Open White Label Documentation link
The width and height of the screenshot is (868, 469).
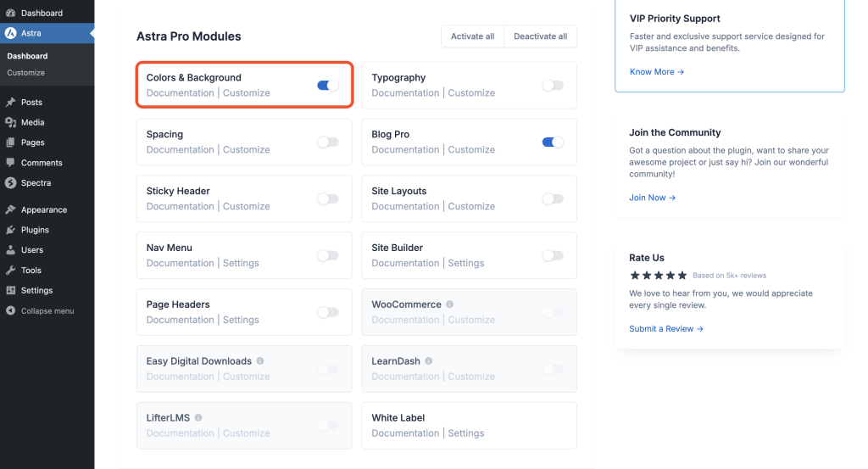[x=405, y=433]
